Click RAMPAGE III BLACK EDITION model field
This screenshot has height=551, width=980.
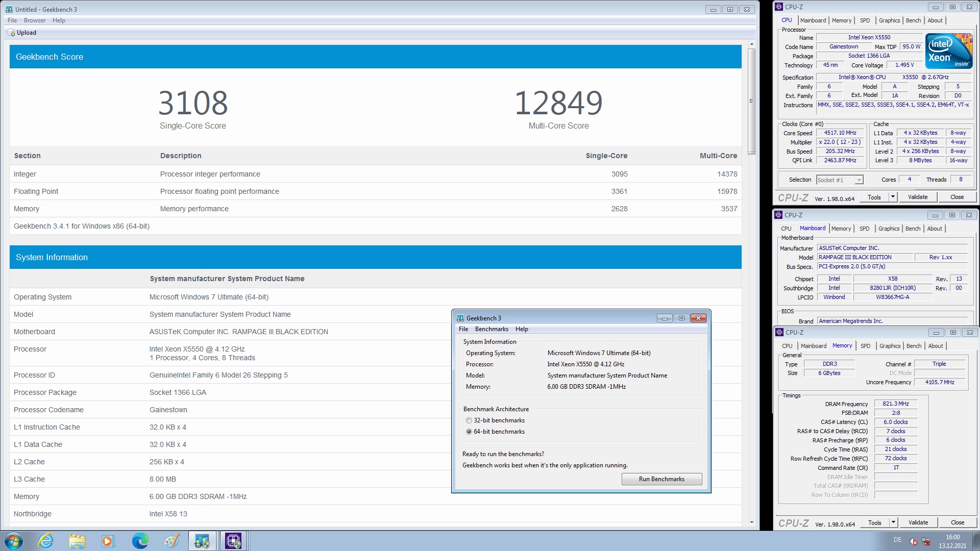click(x=865, y=257)
